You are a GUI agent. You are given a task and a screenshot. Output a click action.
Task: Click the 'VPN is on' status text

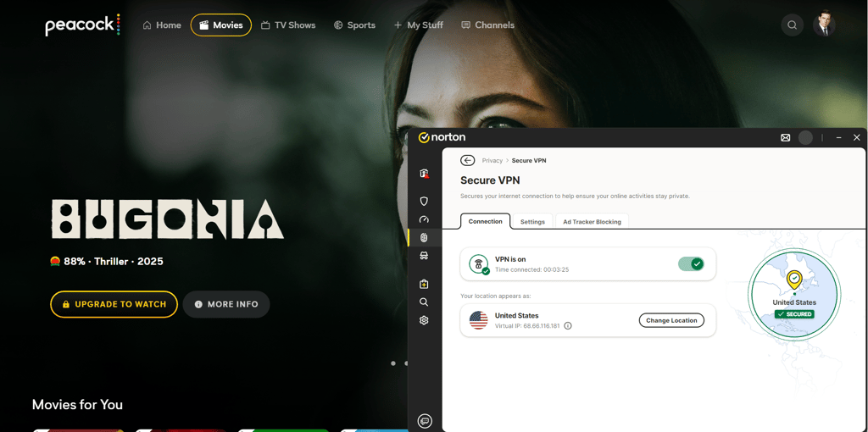(510, 259)
